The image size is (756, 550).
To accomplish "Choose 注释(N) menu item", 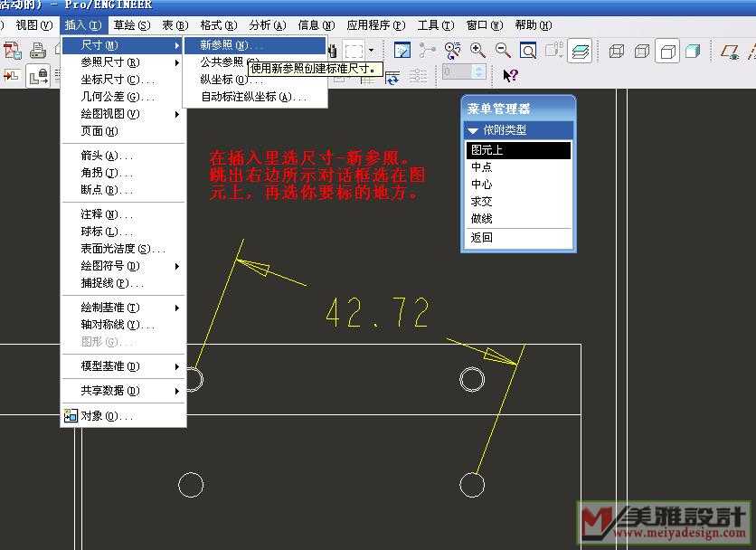I will (122, 214).
